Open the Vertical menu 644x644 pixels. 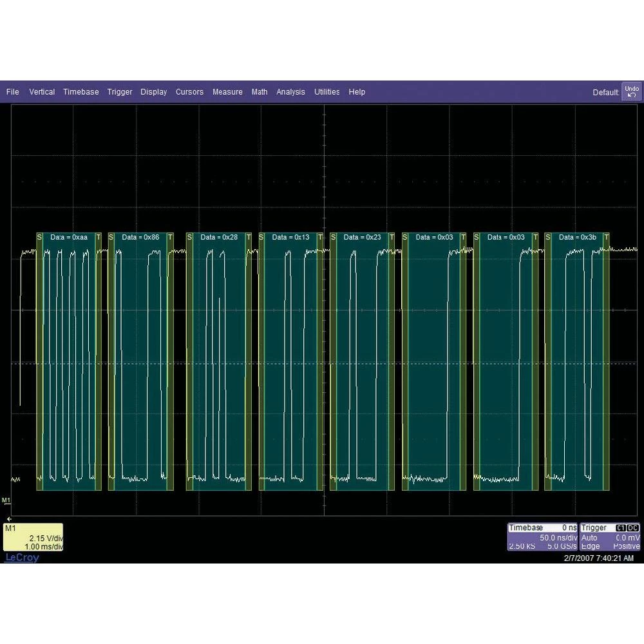(x=42, y=92)
